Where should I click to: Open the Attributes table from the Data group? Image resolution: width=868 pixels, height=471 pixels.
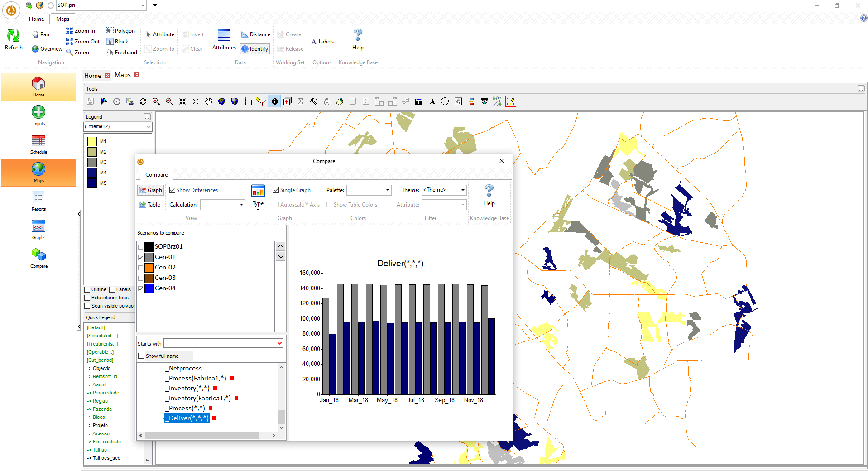pos(223,40)
